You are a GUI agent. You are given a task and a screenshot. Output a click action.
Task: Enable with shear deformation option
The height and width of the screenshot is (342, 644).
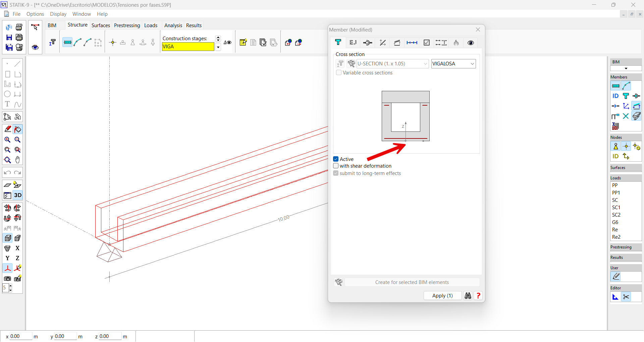pyautogui.click(x=336, y=166)
